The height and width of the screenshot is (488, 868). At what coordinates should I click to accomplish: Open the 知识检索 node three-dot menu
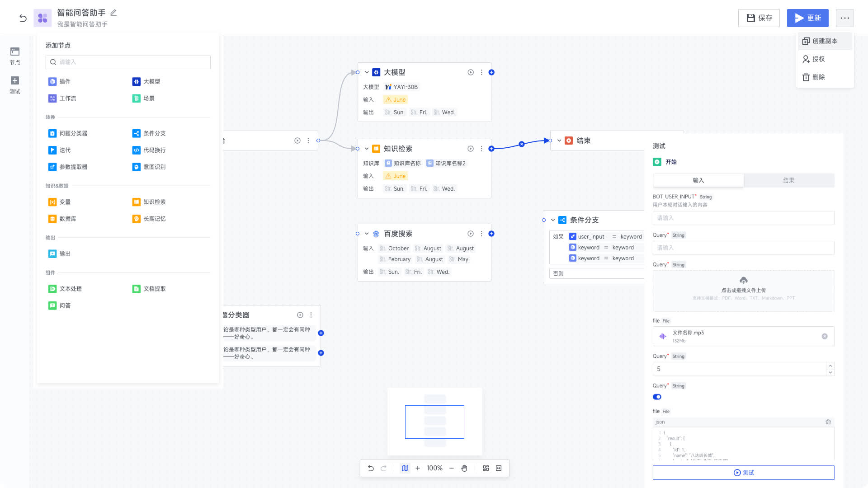point(481,149)
